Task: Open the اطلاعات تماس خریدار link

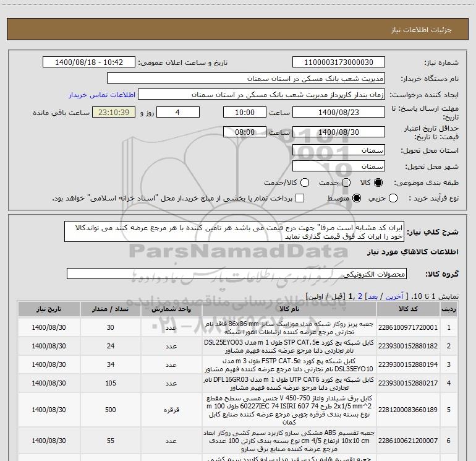Action: pos(102,95)
